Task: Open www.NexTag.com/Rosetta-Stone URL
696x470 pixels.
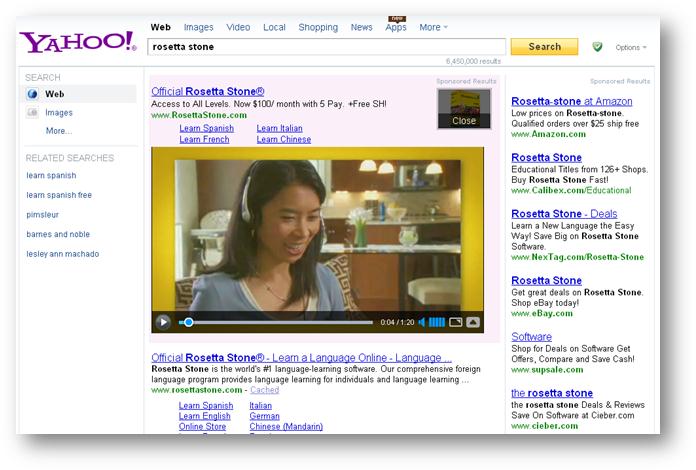Action: tap(577, 257)
